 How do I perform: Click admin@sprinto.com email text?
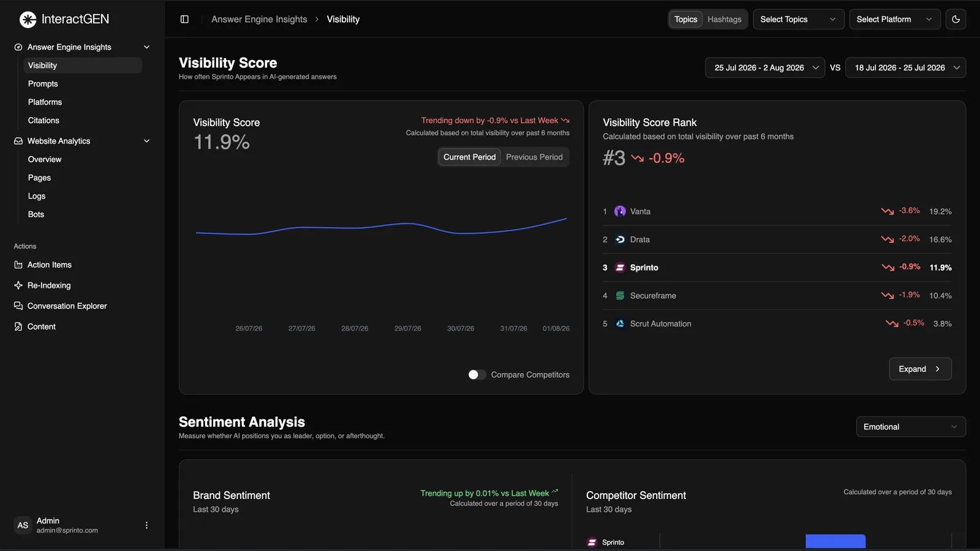[67, 531]
